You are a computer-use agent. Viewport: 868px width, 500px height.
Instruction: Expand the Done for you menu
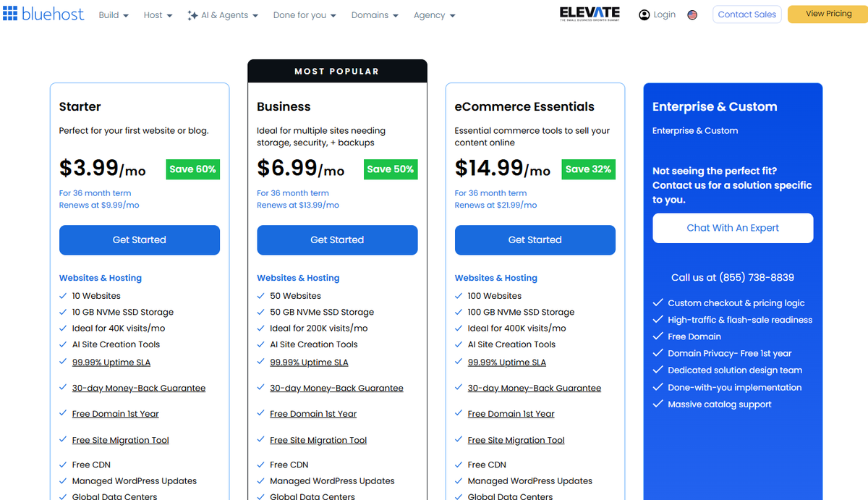(305, 15)
